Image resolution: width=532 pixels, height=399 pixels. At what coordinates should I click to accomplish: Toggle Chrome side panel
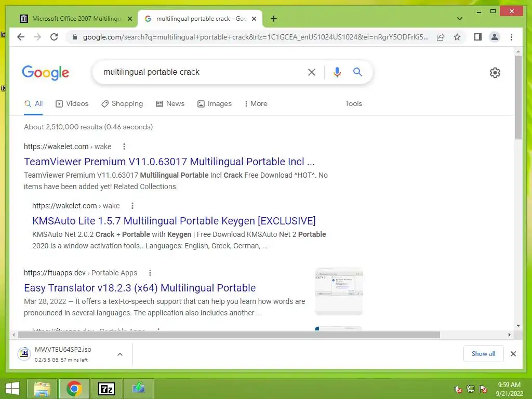478,37
